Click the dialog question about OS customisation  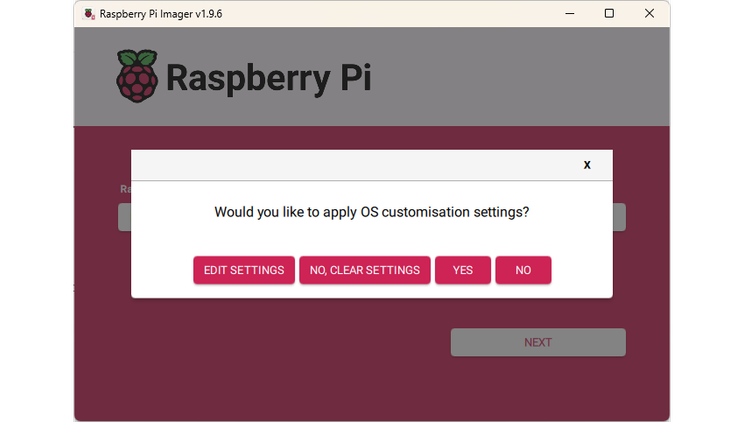pos(372,212)
